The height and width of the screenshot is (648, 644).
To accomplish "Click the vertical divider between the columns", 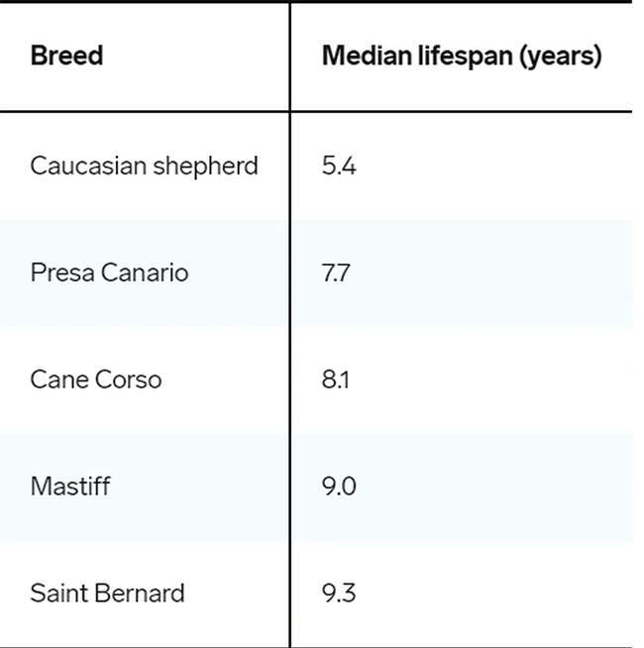I will coord(290,327).
